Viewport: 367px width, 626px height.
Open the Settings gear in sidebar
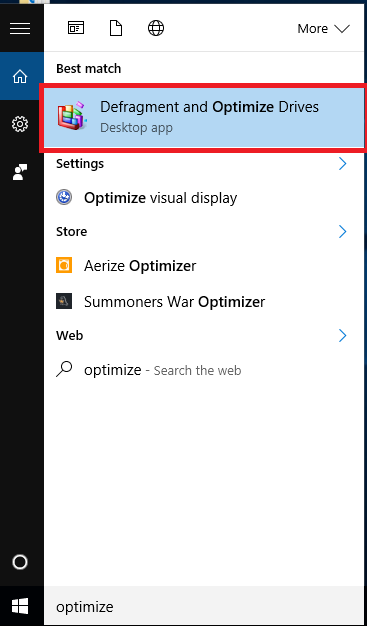coord(20,124)
